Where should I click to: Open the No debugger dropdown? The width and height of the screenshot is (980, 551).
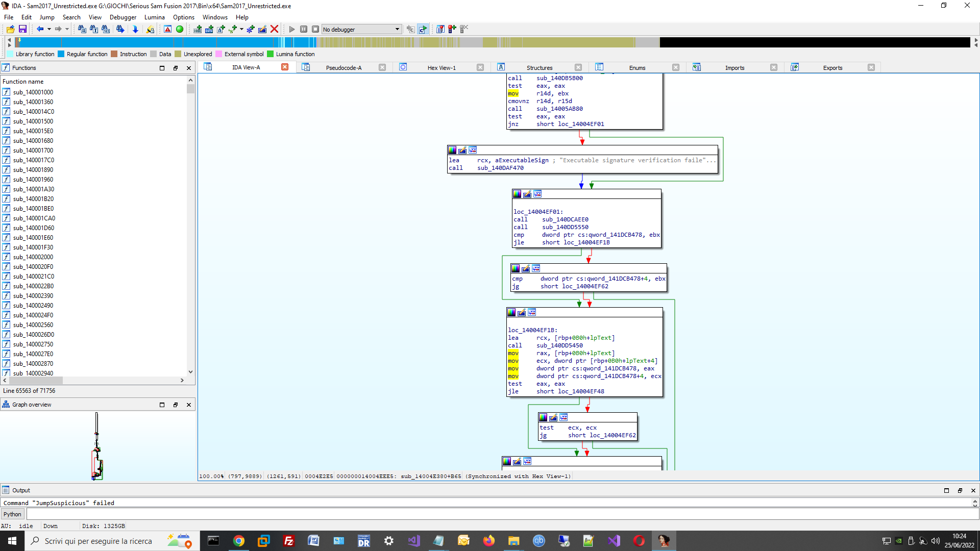[x=397, y=29]
